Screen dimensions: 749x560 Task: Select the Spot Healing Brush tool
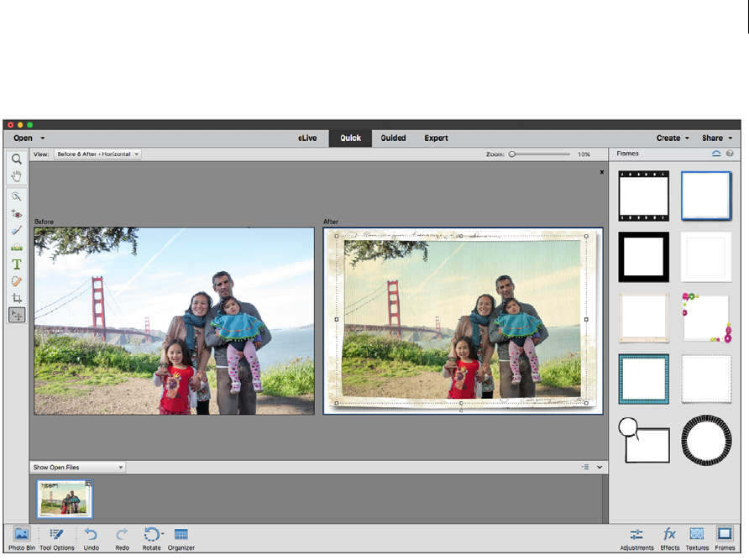[16, 281]
